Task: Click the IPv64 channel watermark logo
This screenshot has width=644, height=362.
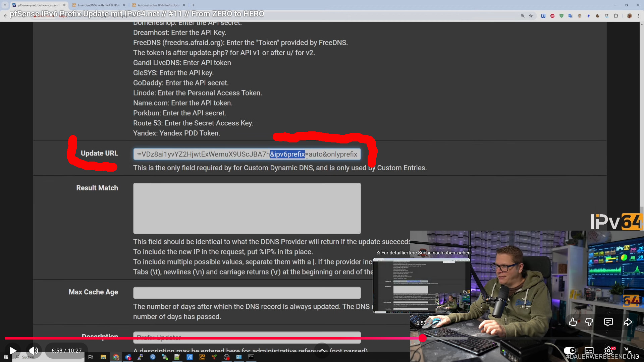Action: (x=616, y=222)
